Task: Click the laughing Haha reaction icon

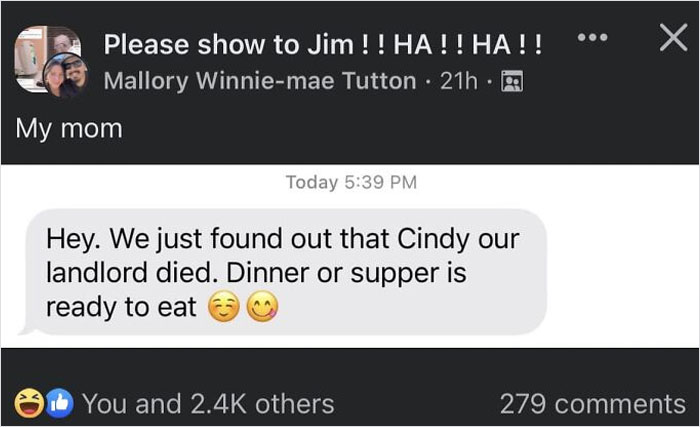Action: pyautogui.click(x=27, y=403)
